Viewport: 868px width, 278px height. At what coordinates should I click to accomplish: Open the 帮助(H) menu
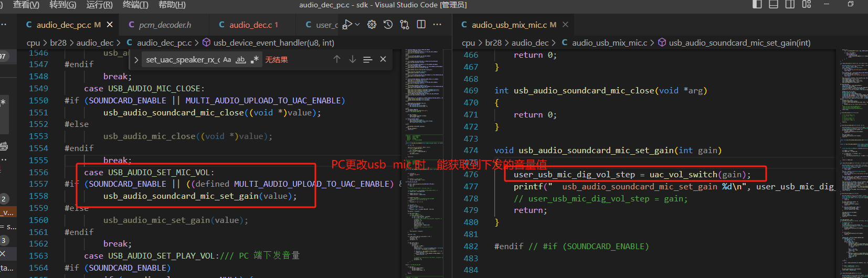172,5
